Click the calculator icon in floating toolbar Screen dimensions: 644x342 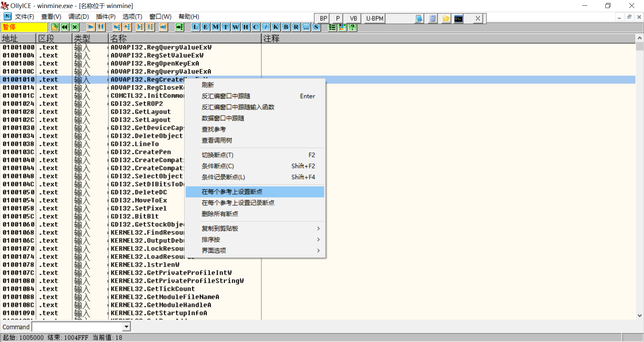pos(433,18)
